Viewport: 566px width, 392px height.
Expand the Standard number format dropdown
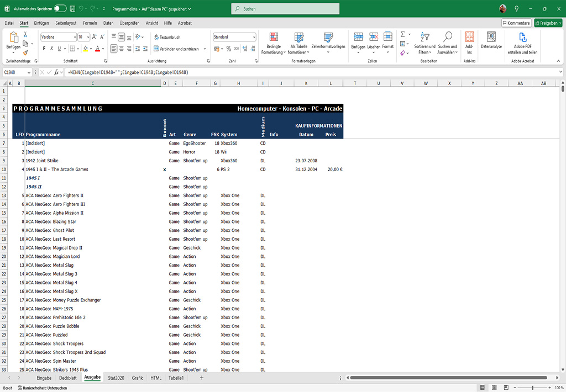pos(254,37)
